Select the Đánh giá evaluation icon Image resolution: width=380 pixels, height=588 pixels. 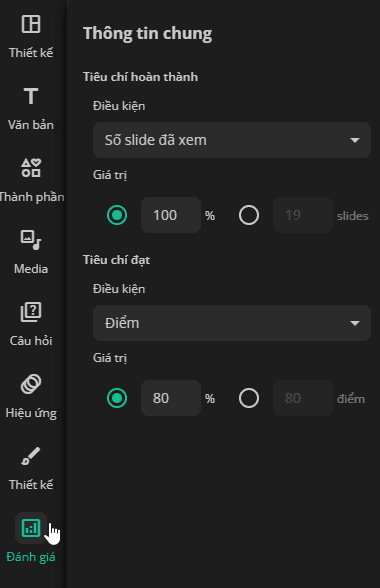point(31,528)
